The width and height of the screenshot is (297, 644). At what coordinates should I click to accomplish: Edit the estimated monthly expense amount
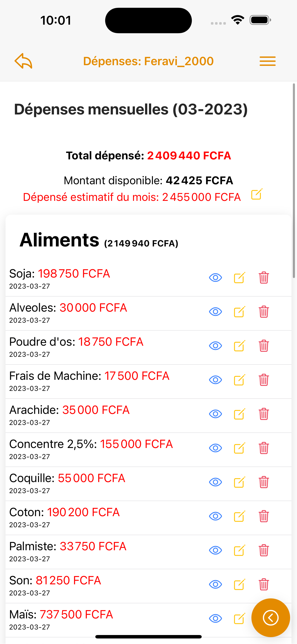[256, 194]
